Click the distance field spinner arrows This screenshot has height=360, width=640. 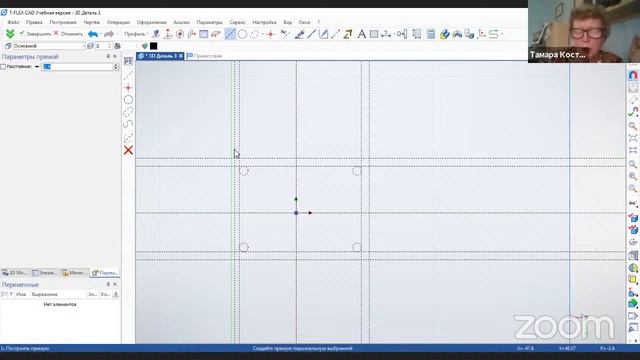[x=116, y=67]
